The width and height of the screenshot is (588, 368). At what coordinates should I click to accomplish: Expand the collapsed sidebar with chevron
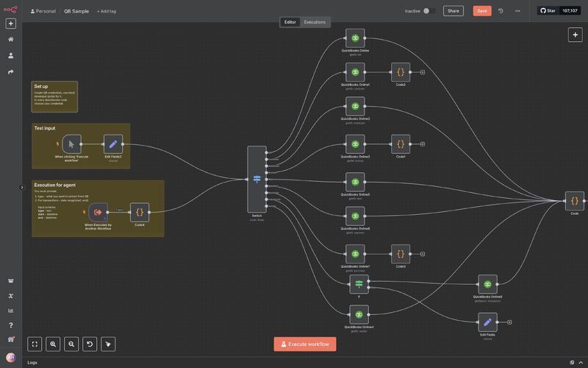22,188
